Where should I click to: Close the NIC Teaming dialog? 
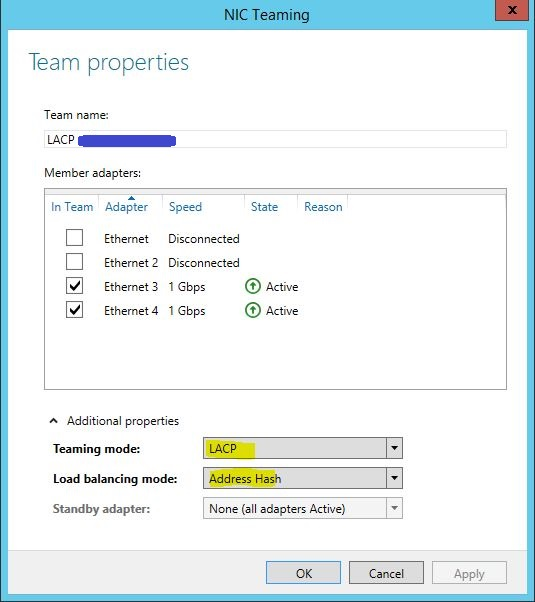[x=512, y=10]
